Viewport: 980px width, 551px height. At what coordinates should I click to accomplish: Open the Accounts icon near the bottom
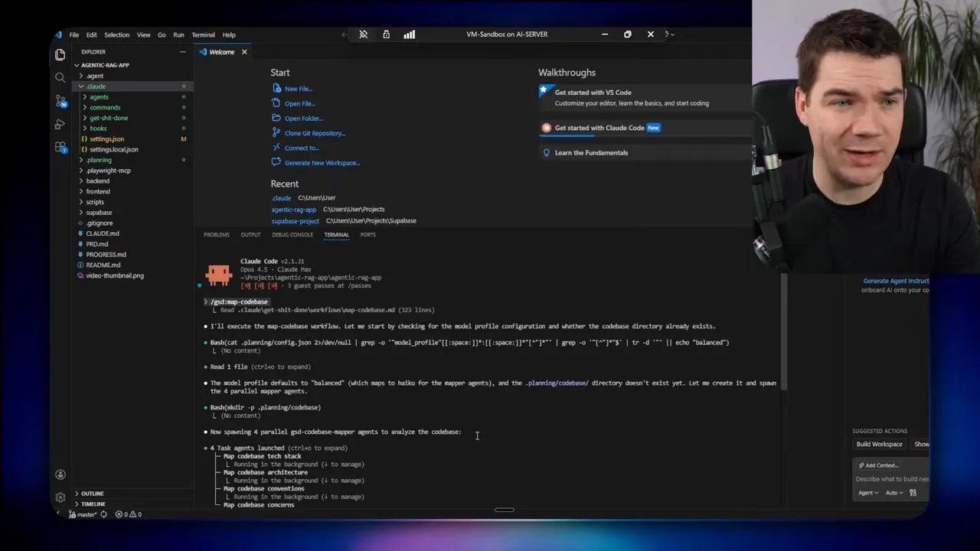60,474
